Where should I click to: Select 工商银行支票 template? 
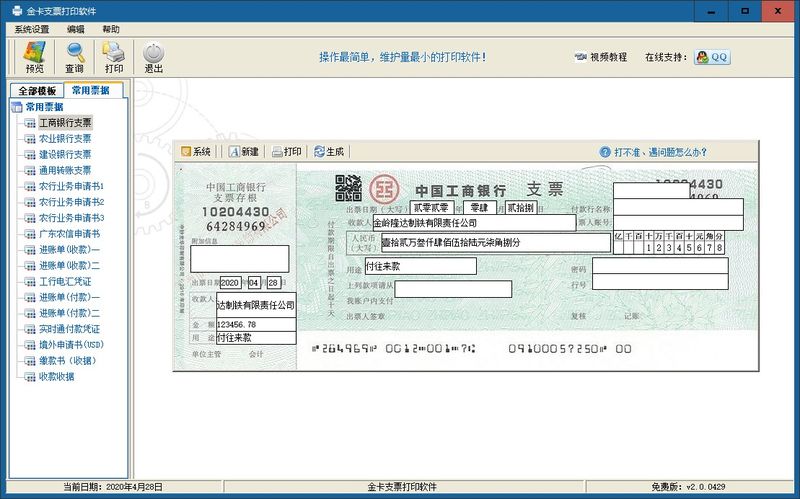65,122
